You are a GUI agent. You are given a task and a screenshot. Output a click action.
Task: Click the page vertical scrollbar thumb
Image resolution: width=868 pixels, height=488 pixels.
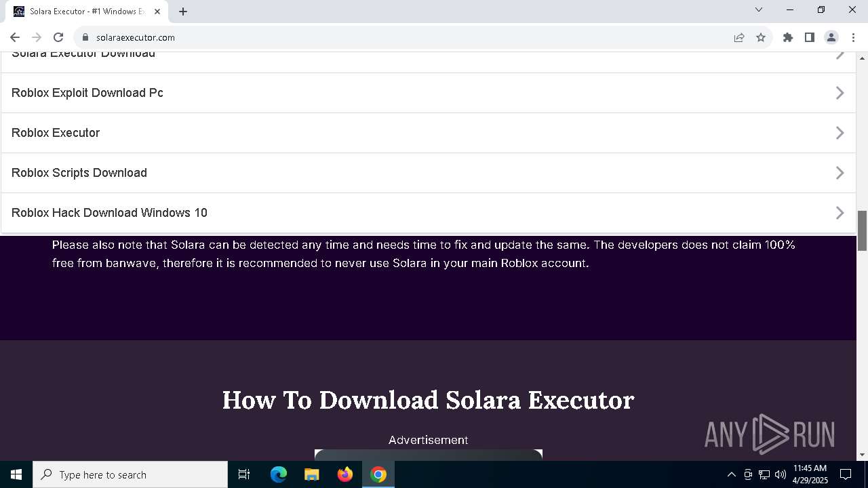point(863,230)
